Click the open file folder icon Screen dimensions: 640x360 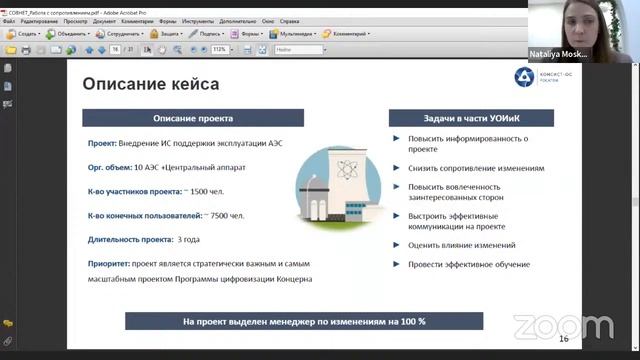(11, 50)
